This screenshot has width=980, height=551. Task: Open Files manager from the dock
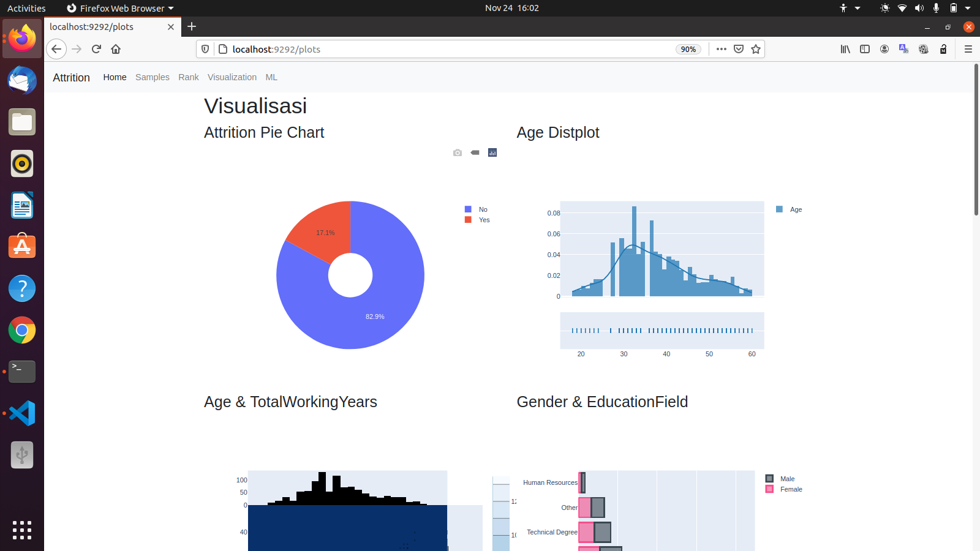(22, 122)
